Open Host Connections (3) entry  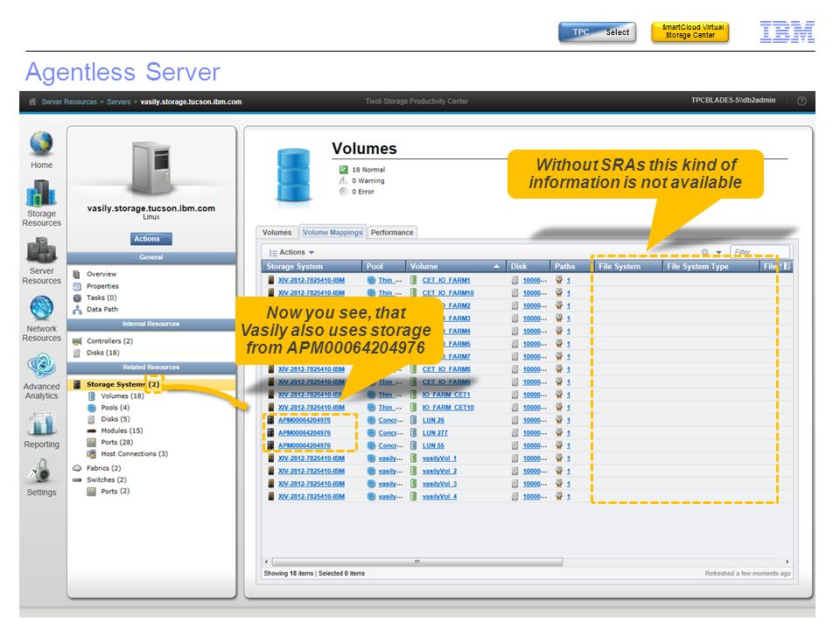click(134, 454)
